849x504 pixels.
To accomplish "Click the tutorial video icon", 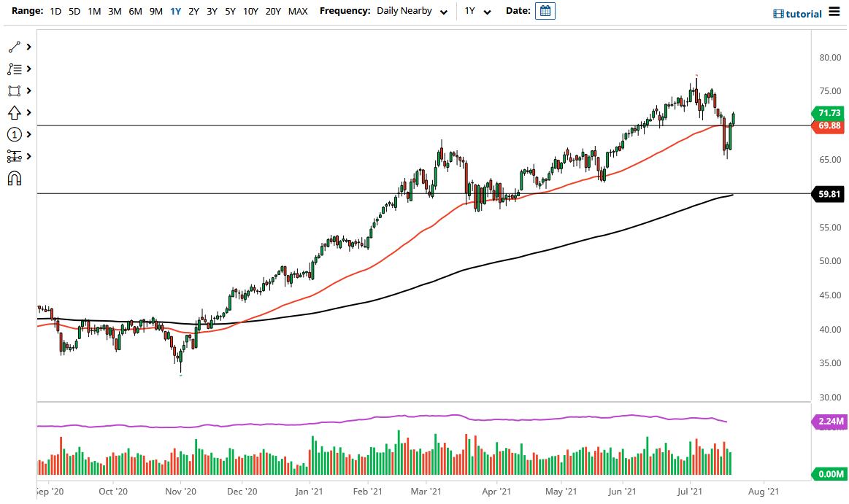I will point(778,14).
